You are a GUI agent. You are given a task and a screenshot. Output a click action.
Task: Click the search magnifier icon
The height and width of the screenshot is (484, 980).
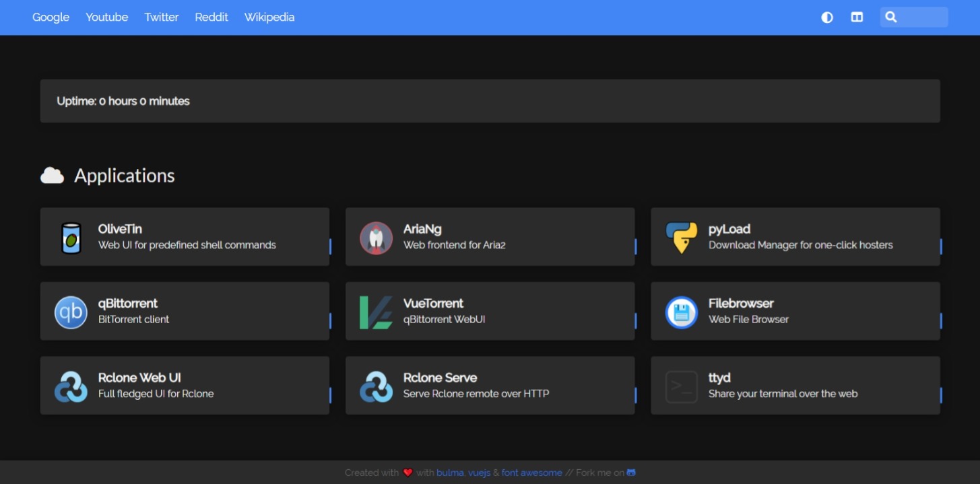(890, 18)
